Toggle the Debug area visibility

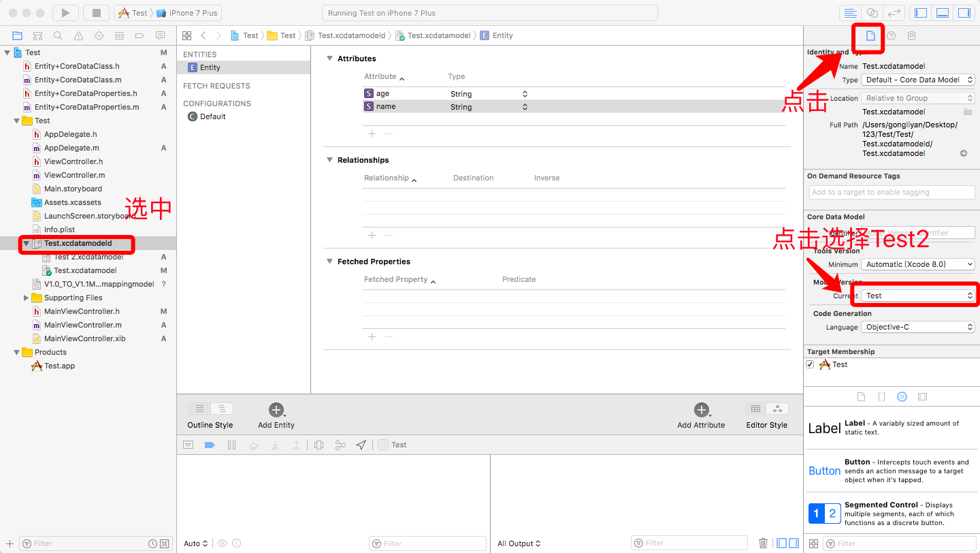[943, 13]
